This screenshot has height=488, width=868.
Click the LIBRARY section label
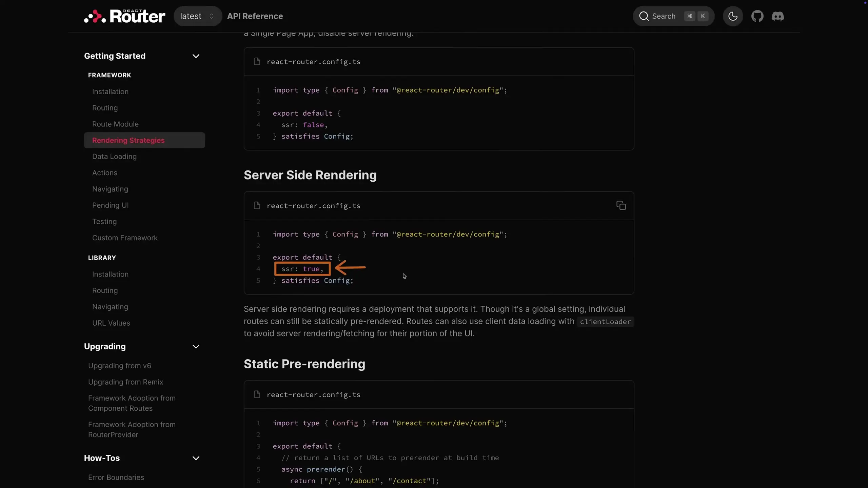102,258
